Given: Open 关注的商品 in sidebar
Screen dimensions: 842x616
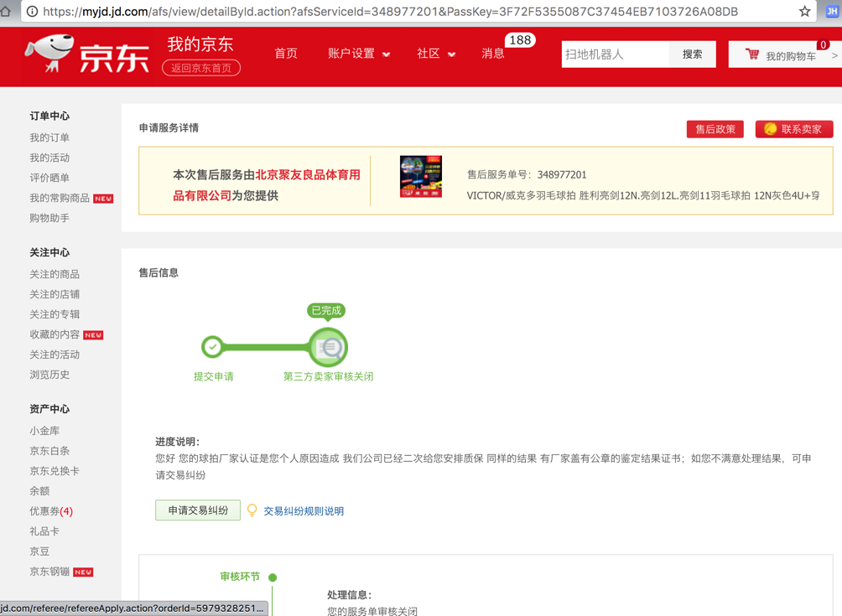Looking at the screenshot, I should (x=55, y=274).
